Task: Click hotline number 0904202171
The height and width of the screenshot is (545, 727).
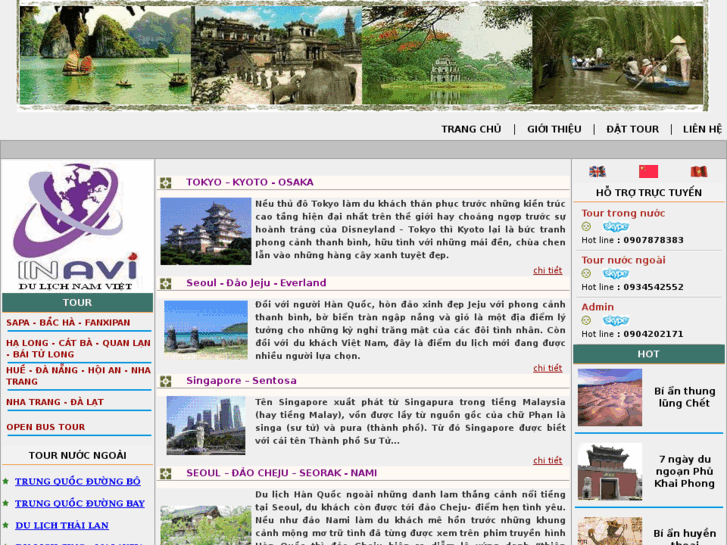Action: 653,334
